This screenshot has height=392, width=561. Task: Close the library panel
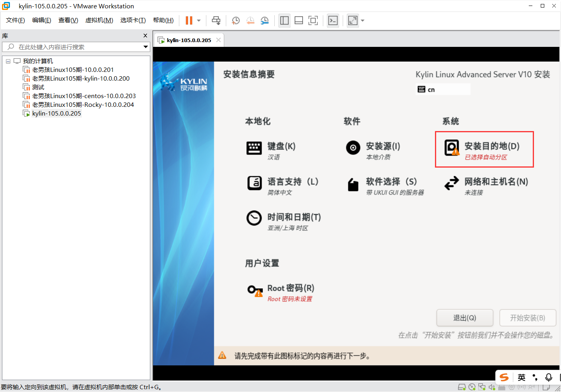145,36
